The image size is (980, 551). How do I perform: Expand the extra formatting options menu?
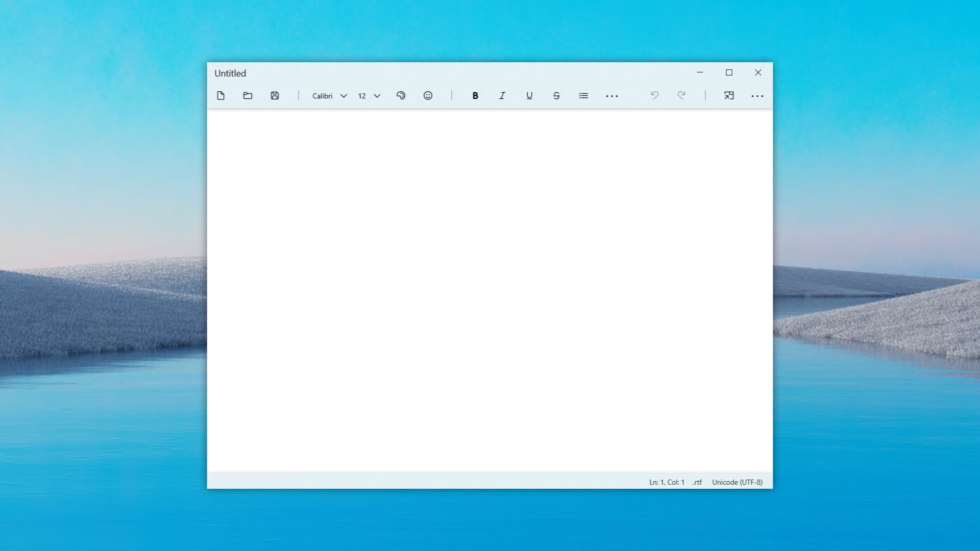(x=612, y=95)
